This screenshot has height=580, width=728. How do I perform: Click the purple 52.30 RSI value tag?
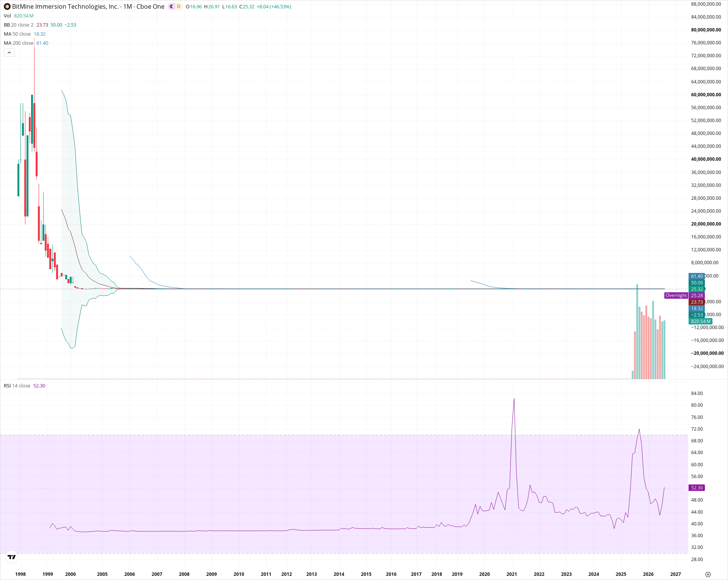697,488
